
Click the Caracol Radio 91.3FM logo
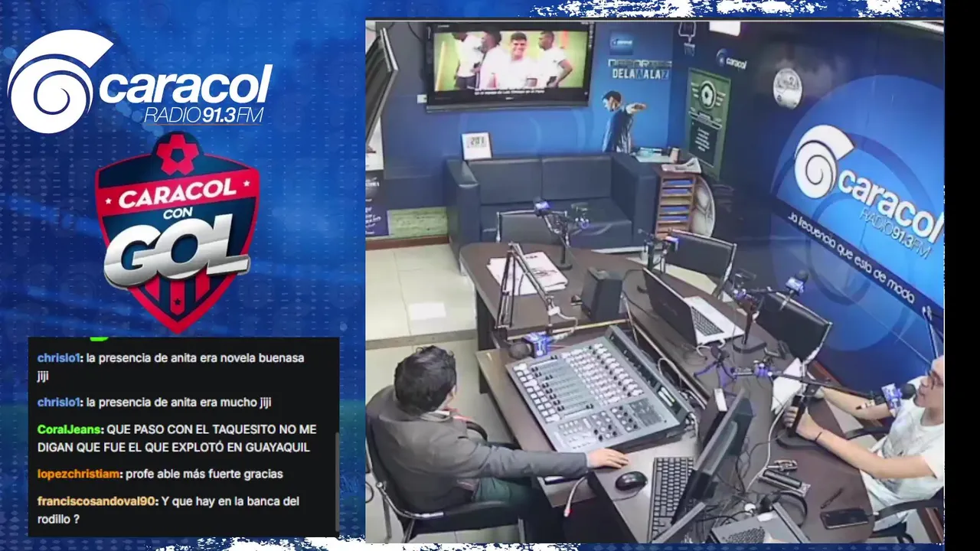click(140, 82)
